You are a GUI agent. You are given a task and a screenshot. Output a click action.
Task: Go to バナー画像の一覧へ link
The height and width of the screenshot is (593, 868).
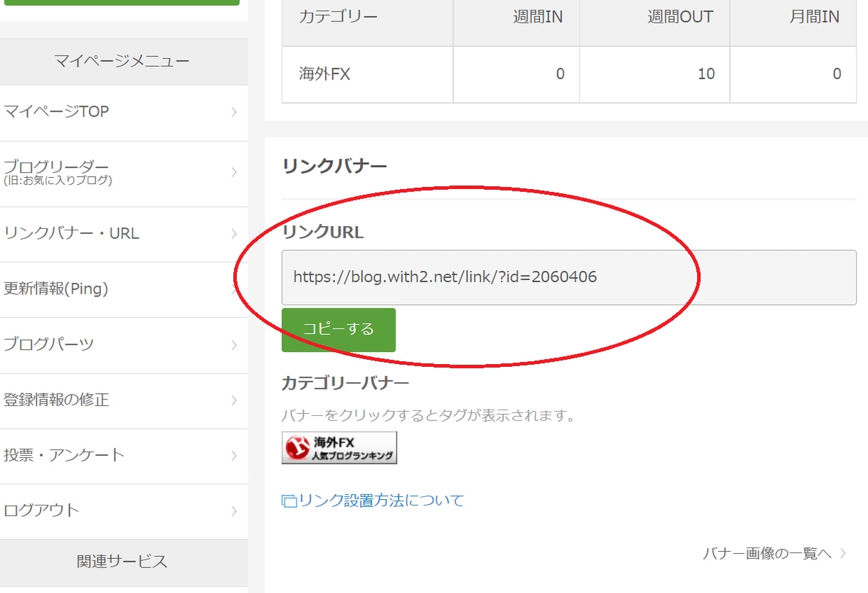(x=767, y=553)
